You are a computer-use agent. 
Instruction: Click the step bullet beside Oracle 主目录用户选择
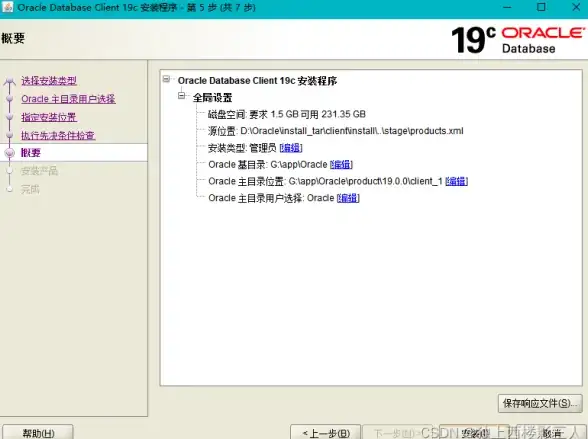point(10,99)
